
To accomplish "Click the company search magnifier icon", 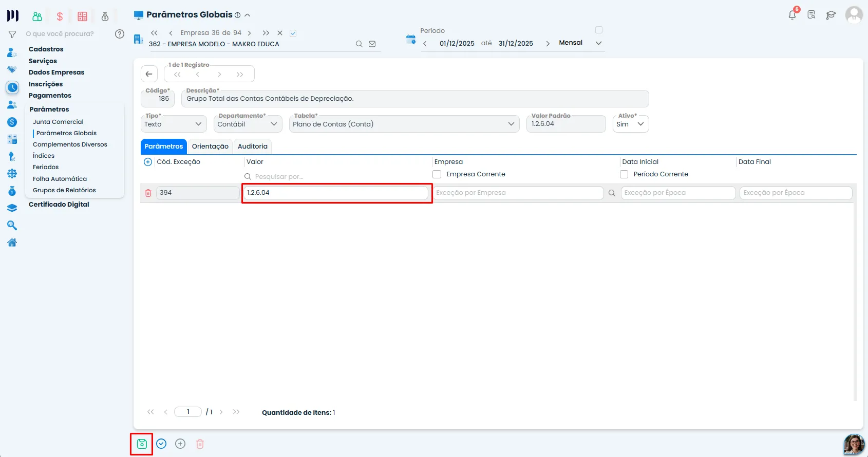I will (x=359, y=44).
